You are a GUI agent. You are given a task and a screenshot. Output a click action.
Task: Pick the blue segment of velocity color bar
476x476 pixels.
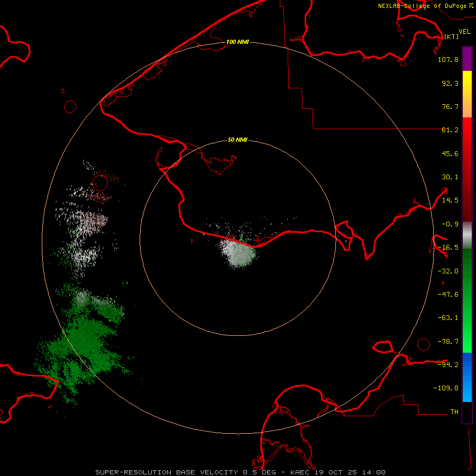coord(467,377)
